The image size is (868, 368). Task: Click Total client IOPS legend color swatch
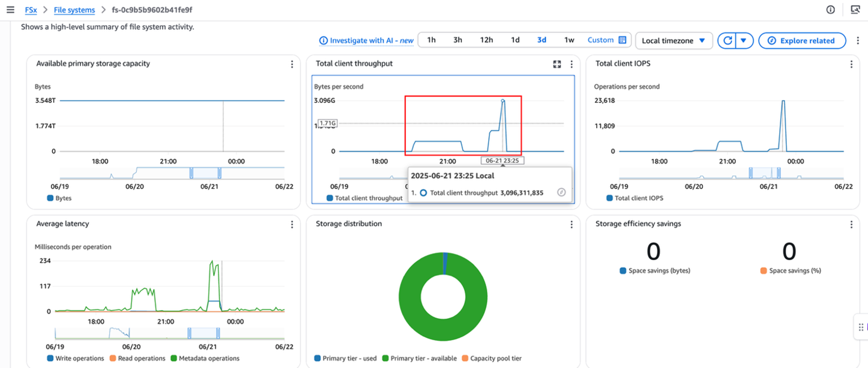[x=609, y=198]
